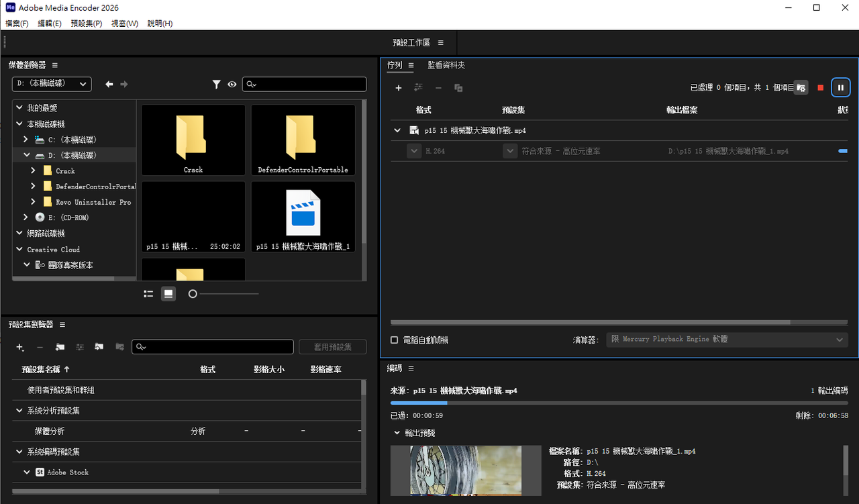This screenshot has width=859, height=504.
Task: Expand the Crack folder in the tree
Action: pyautogui.click(x=33, y=170)
